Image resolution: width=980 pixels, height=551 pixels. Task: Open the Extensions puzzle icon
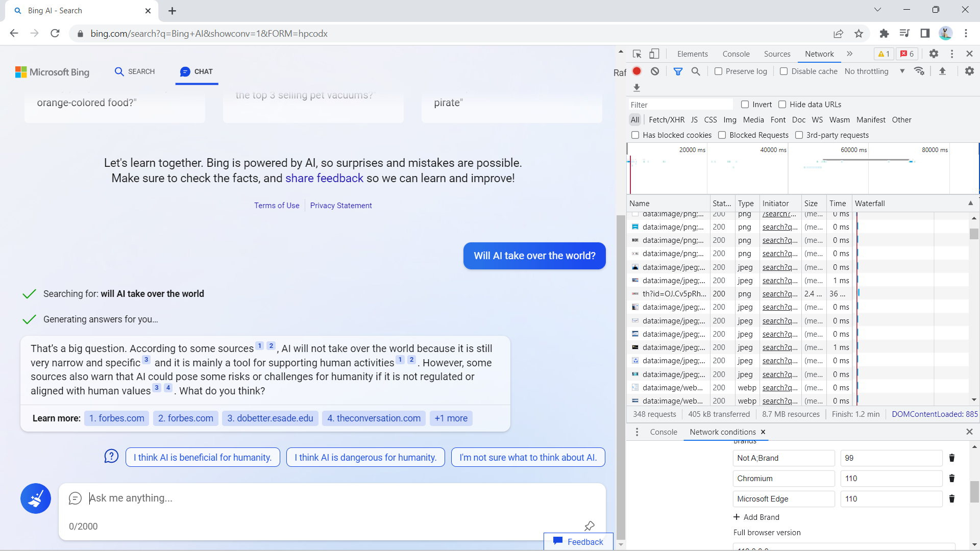click(884, 34)
